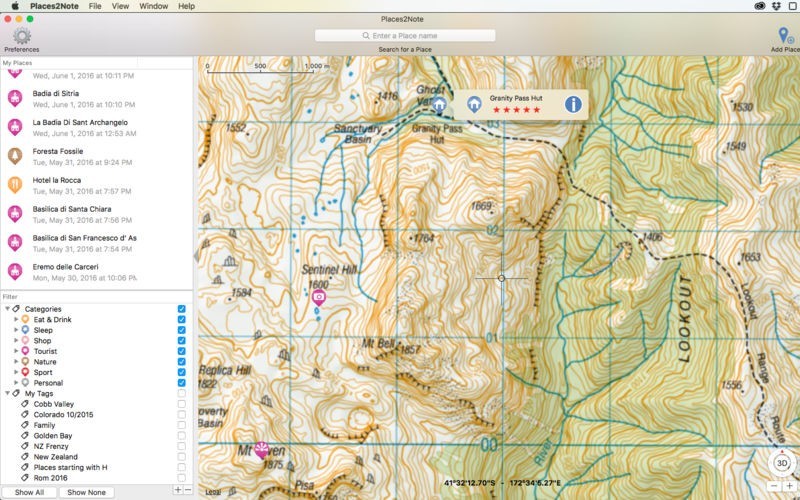Enable Cobb Valley tag filter
Viewport: 800px width, 500px height.
182,404
